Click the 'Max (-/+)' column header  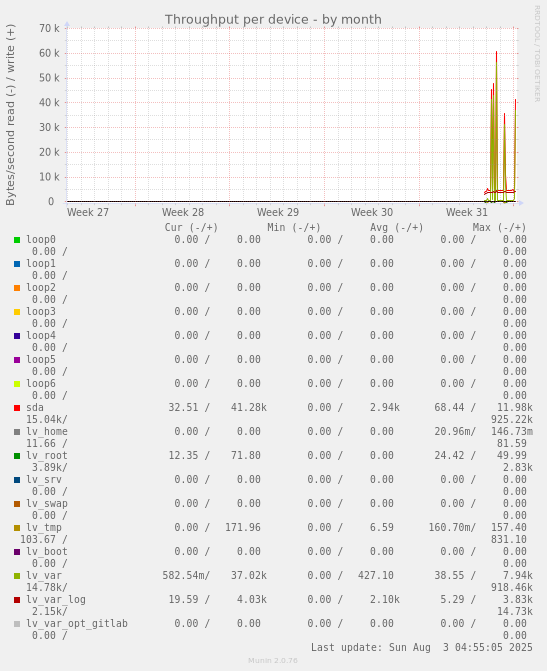point(499,228)
